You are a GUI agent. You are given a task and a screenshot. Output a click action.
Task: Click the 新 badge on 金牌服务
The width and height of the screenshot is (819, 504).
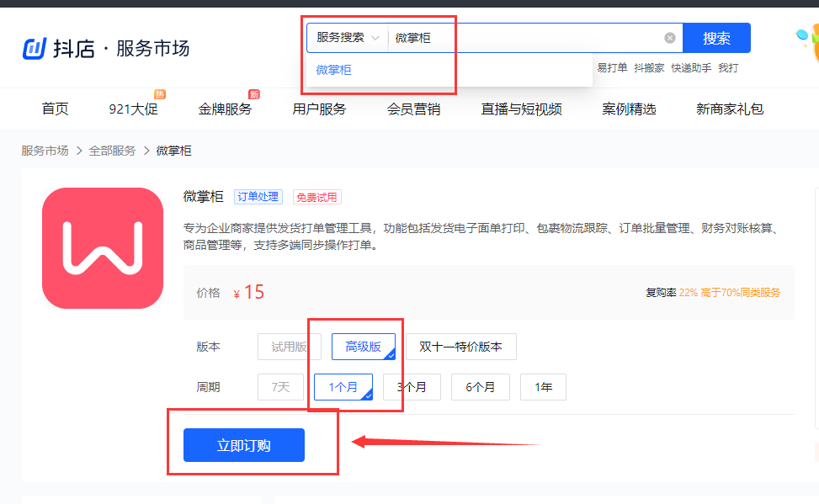point(254,94)
